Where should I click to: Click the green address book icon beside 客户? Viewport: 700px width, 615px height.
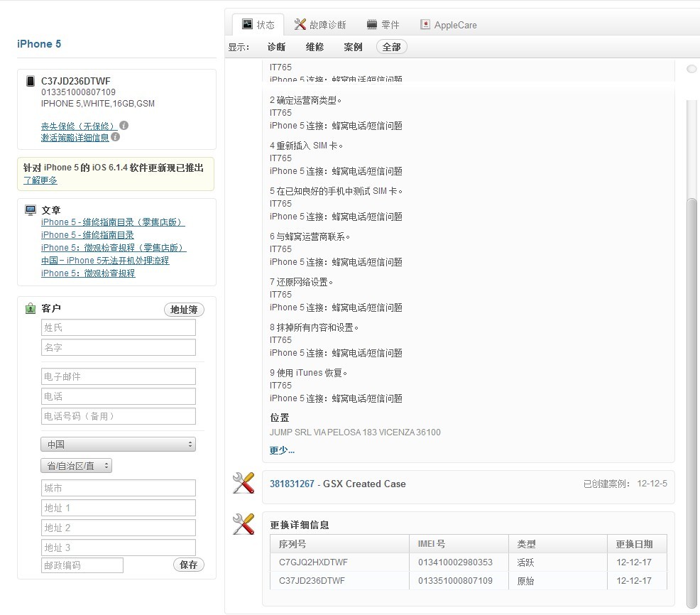tap(29, 307)
